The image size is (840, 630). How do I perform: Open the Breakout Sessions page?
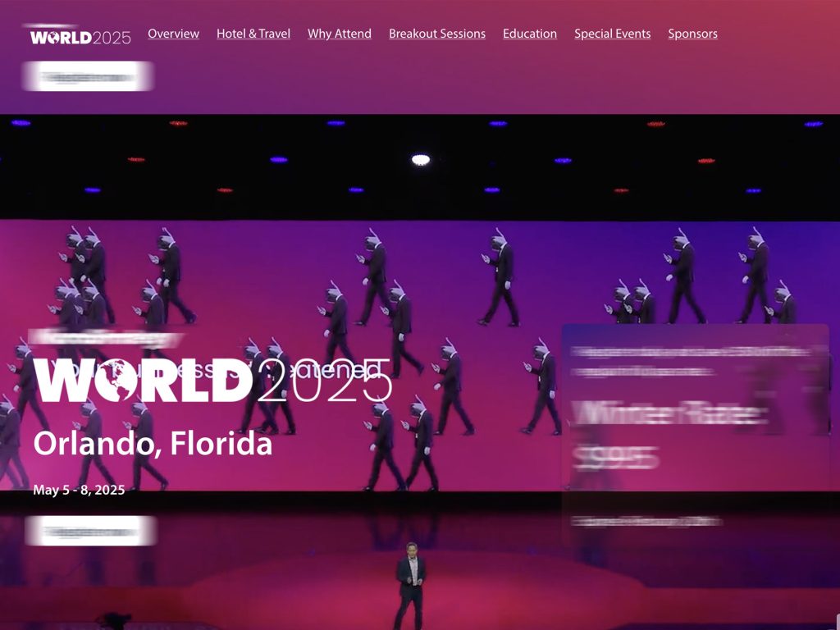(438, 34)
